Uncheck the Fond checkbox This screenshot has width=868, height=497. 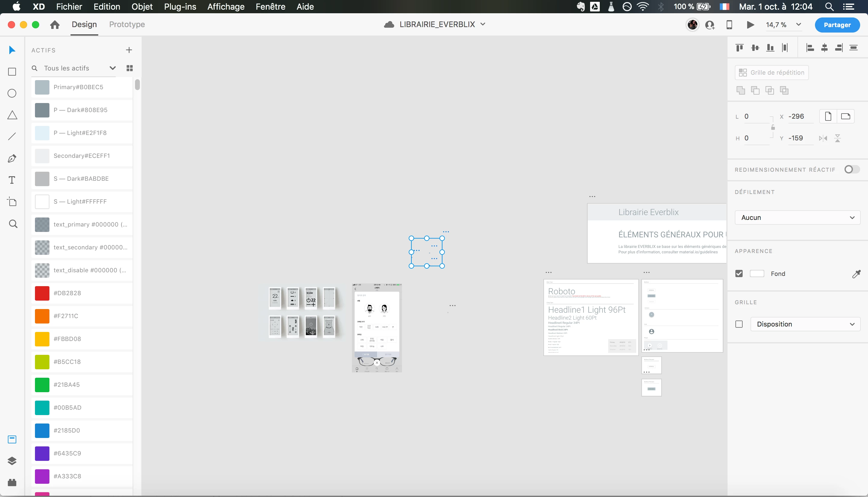739,274
